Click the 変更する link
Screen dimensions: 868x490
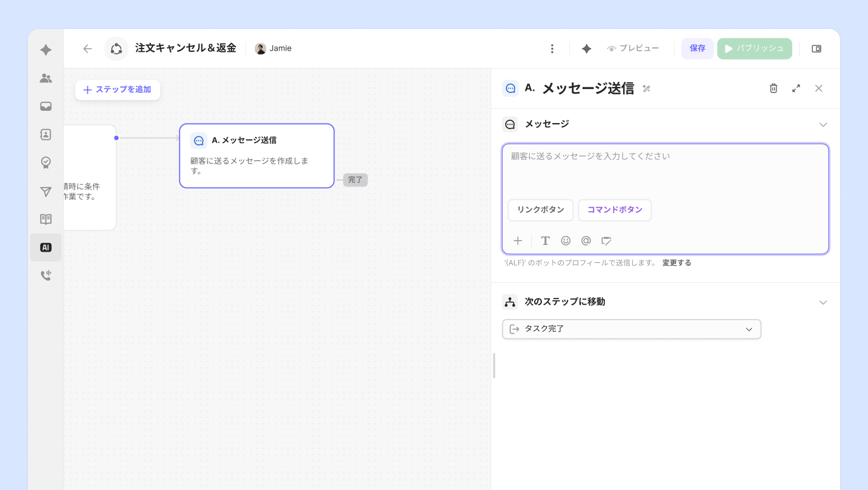[x=677, y=263]
